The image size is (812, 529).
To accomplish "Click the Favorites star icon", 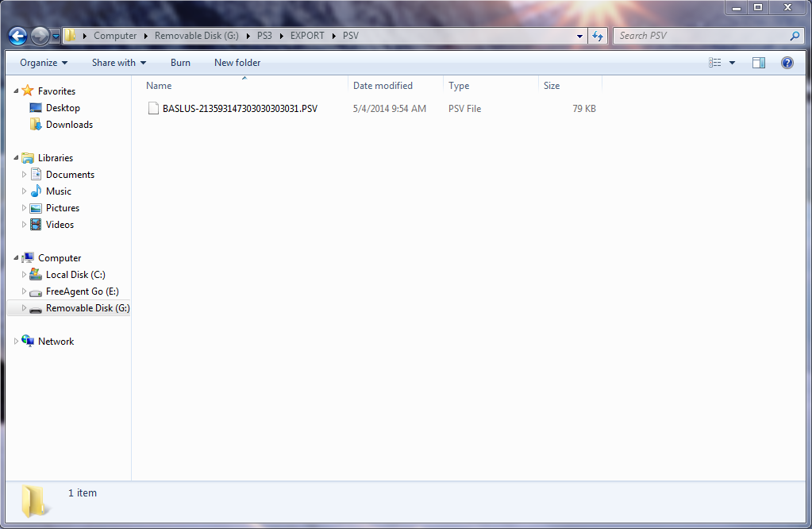I will click(x=28, y=91).
